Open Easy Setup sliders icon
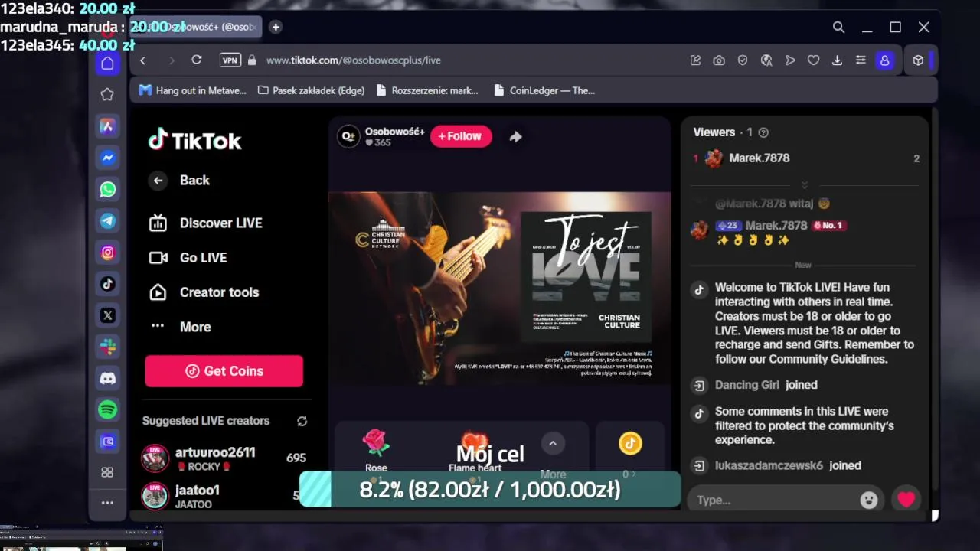 [861, 60]
